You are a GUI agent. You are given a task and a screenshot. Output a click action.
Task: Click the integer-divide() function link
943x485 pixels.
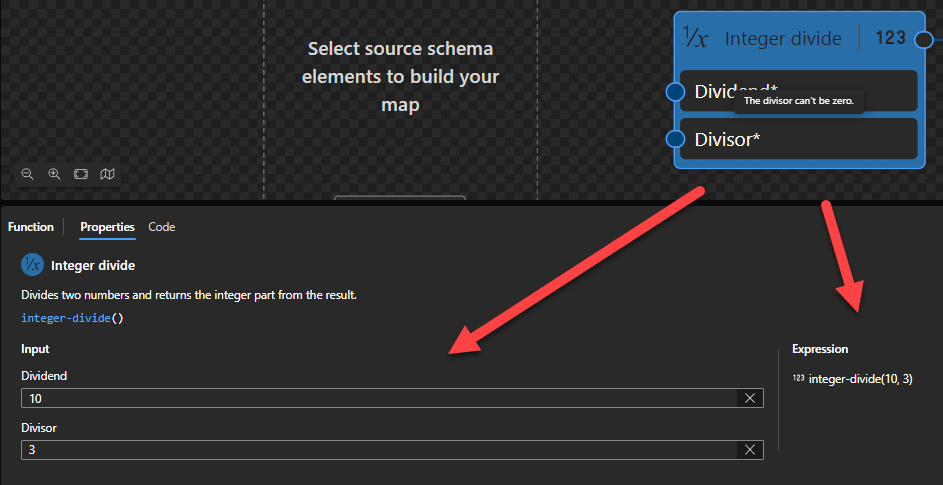pos(71,318)
